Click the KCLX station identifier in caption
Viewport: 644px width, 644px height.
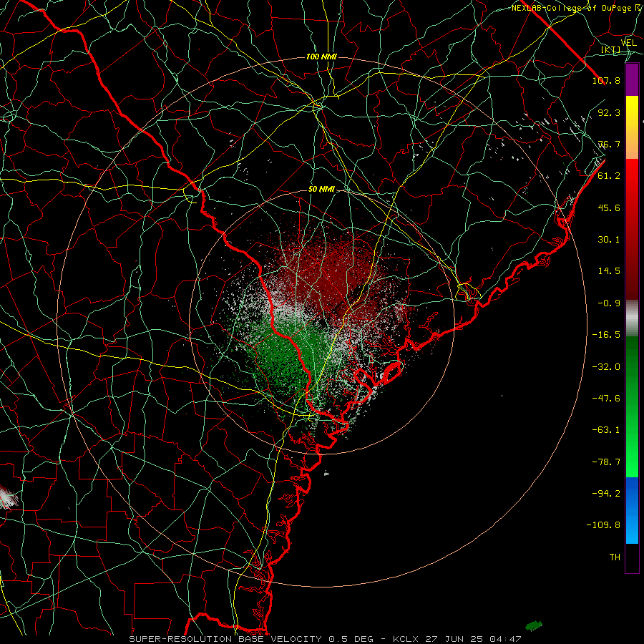[406, 639]
